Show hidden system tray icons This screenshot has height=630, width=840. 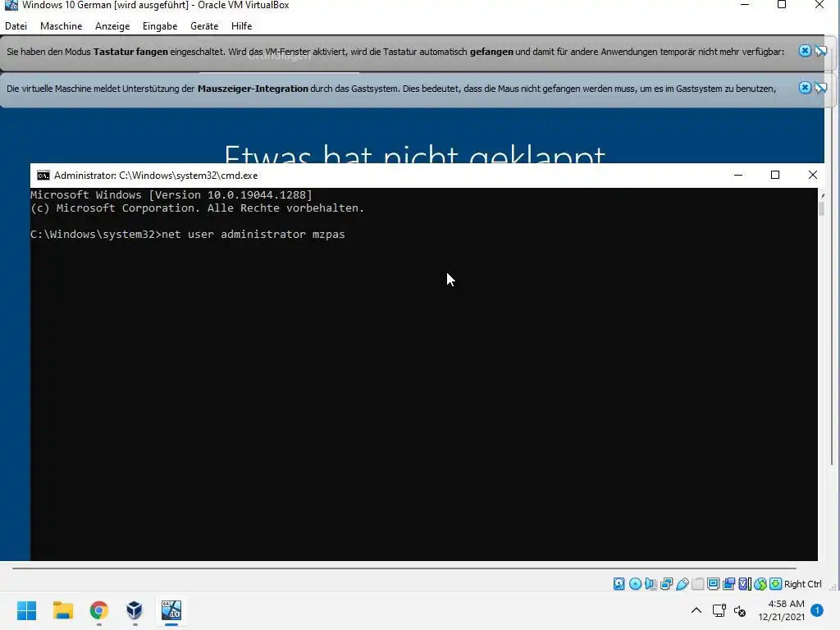pos(696,610)
